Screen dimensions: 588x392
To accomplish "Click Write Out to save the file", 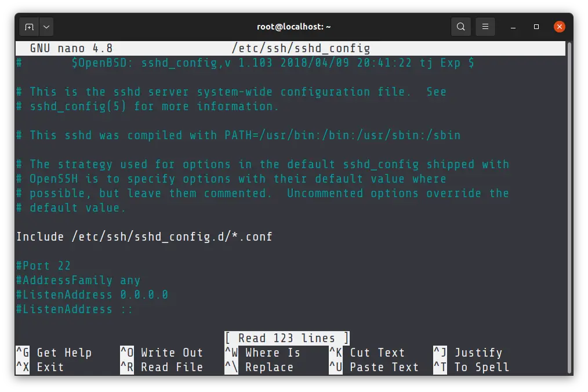I will [172, 353].
